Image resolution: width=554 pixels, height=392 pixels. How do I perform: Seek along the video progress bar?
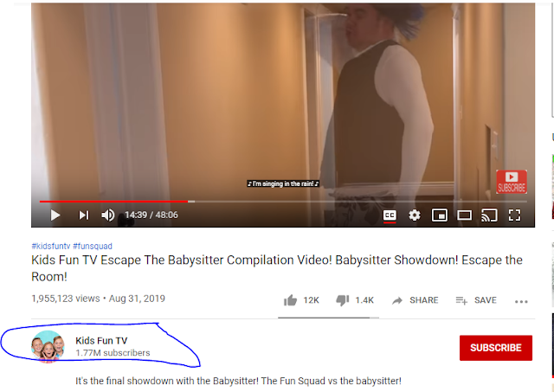[x=283, y=202]
